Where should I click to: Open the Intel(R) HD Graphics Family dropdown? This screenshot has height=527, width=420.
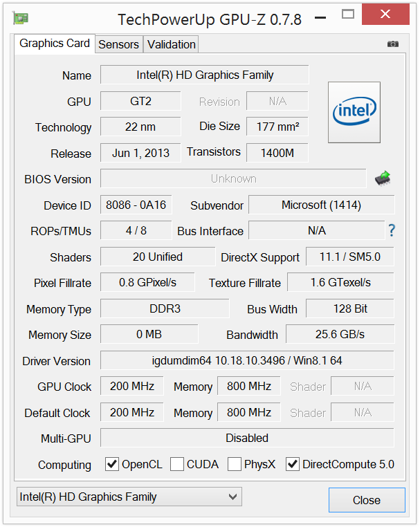coord(129,497)
